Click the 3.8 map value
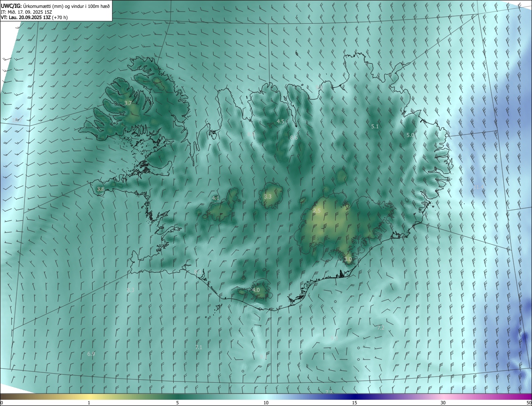 click(101, 189)
